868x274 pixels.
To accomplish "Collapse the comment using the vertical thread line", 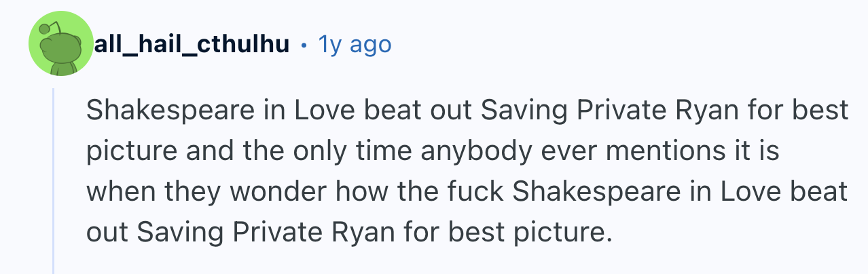I will (53, 181).
